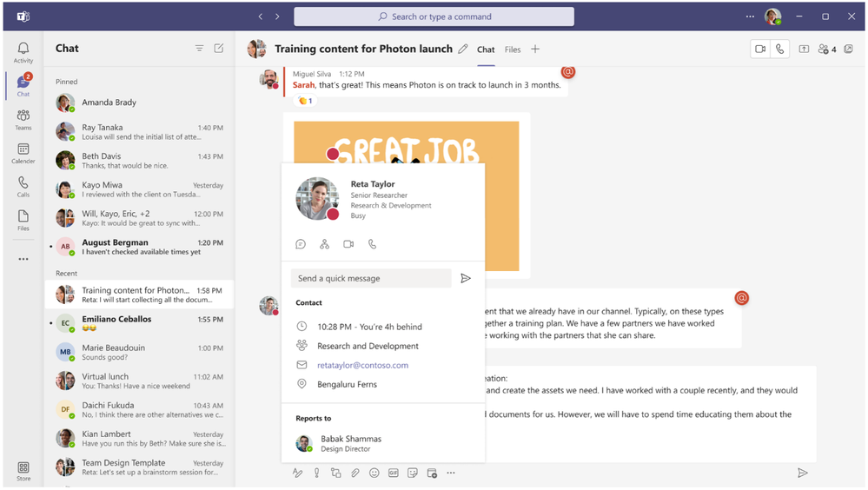Open unread chat from August Bergman
The height and width of the screenshot is (490, 868).
point(140,247)
